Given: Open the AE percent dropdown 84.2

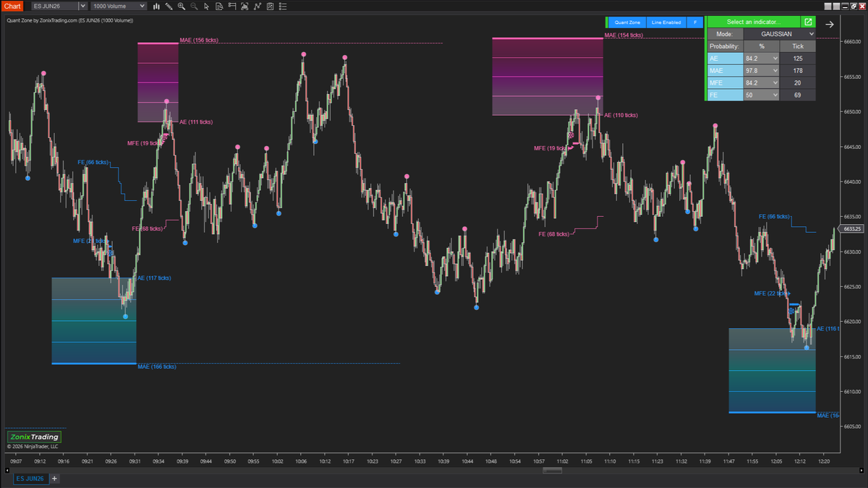Looking at the screenshot, I should pyautogui.click(x=762, y=59).
